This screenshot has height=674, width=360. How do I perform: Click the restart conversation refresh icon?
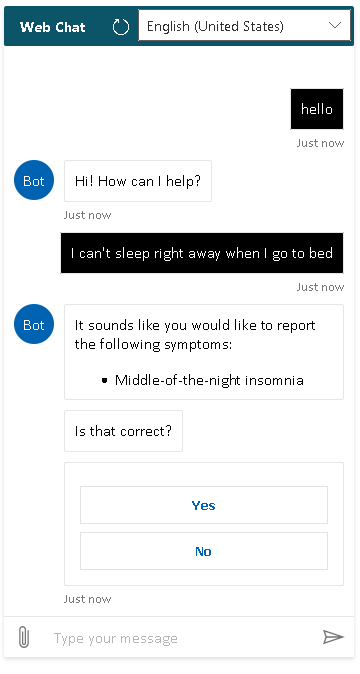point(121,27)
